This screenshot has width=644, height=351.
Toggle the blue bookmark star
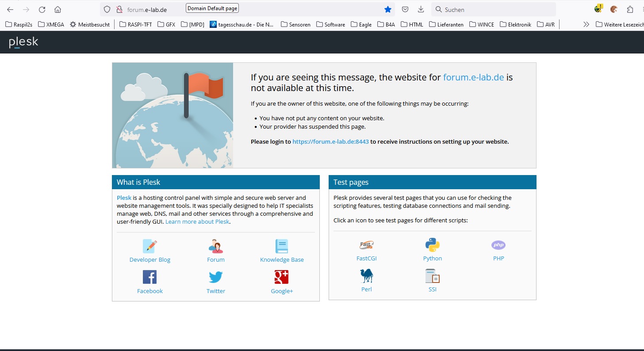pyautogui.click(x=388, y=9)
